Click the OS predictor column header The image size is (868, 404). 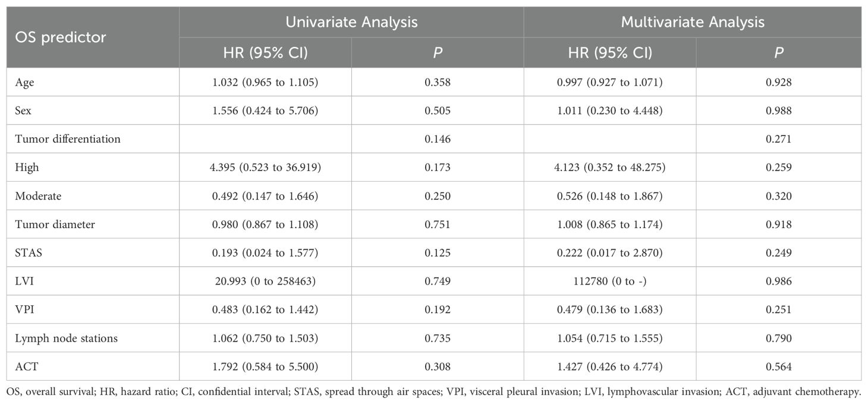pos(60,37)
